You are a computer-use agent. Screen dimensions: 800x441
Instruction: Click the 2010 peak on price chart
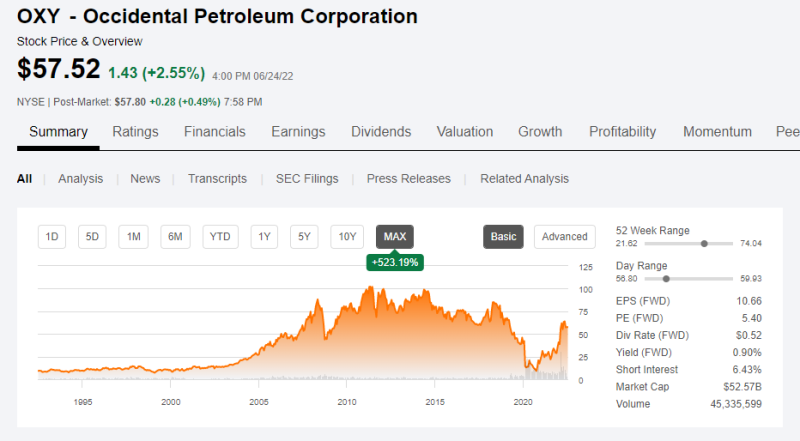pos(371,288)
